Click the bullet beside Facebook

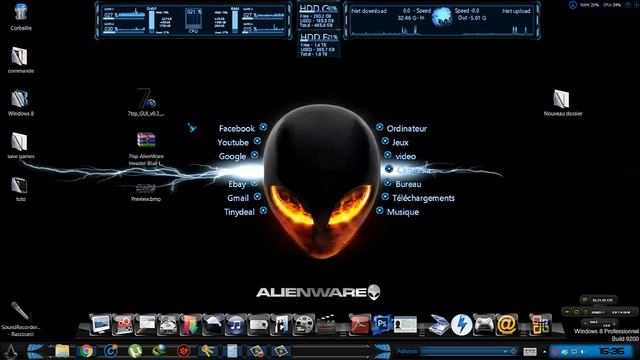[x=263, y=127]
